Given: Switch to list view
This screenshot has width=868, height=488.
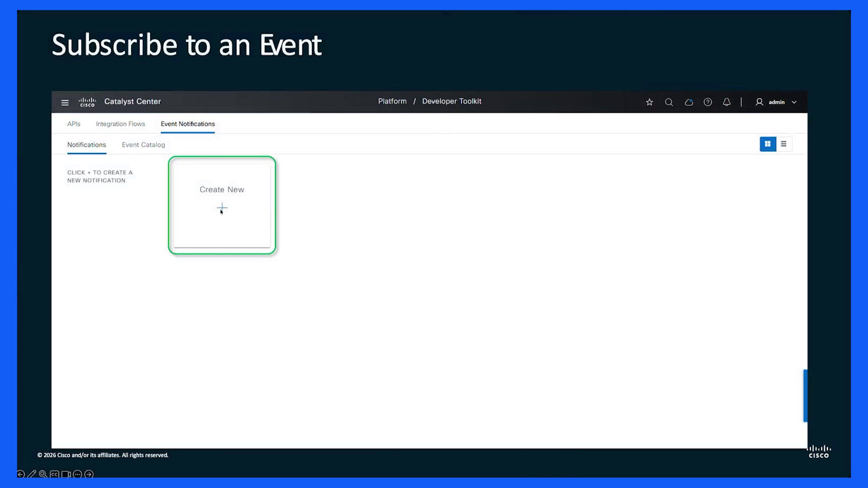Looking at the screenshot, I should 784,144.
